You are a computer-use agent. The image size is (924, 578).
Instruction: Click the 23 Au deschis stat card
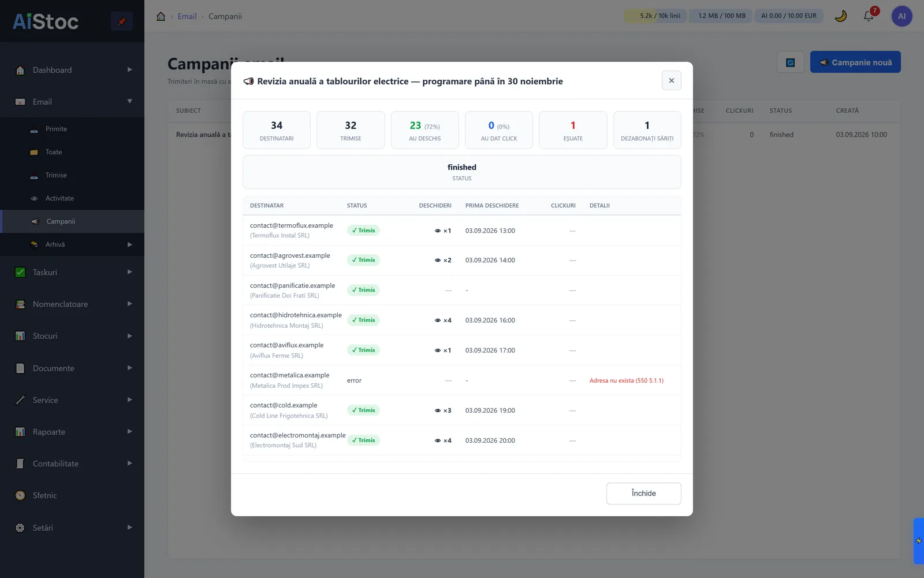pos(424,130)
